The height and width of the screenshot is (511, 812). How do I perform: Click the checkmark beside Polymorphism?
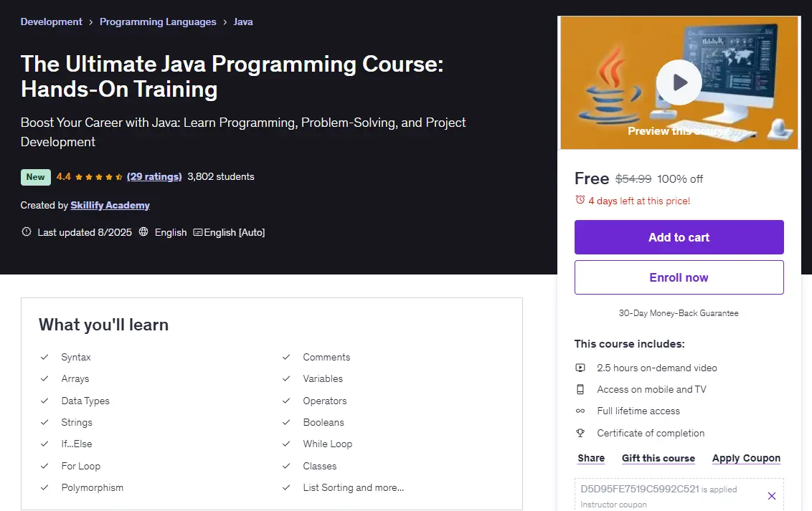44,487
